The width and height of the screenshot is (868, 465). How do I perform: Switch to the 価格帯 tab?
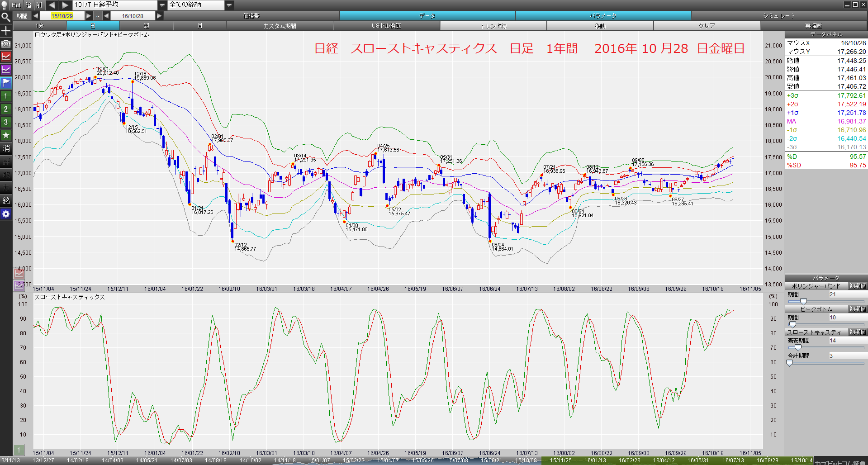click(x=251, y=16)
